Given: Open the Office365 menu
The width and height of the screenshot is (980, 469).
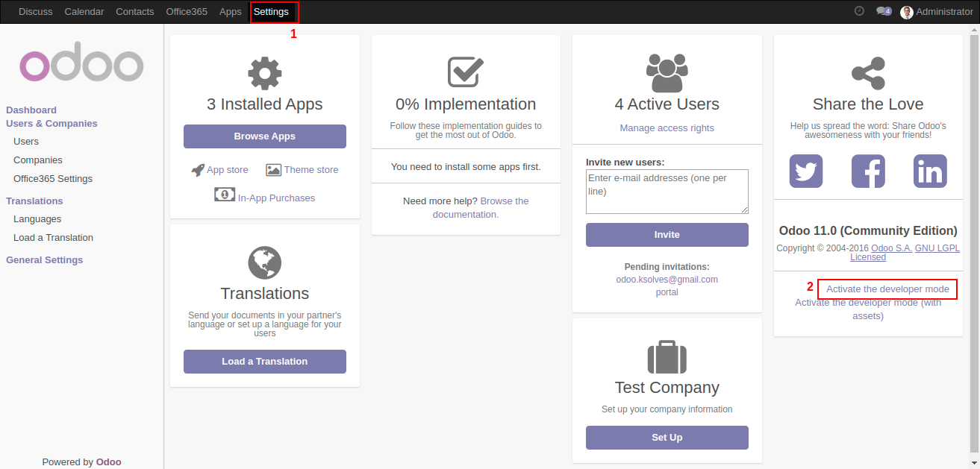Looking at the screenshot, I should [187, 12].
